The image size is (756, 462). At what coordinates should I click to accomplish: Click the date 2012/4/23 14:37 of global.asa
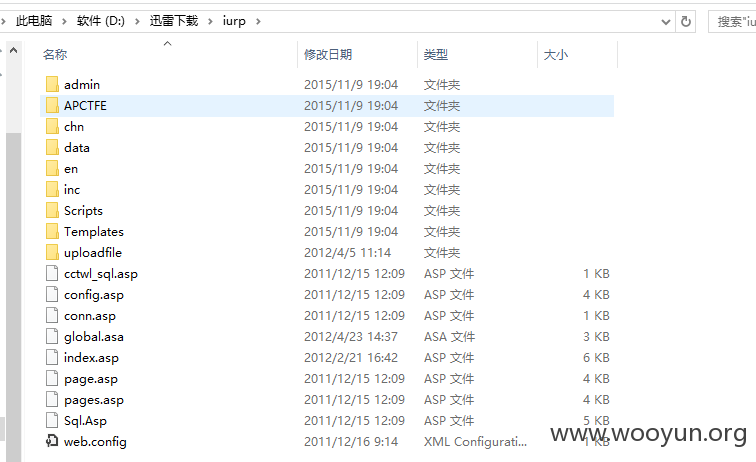click(351, 337)
